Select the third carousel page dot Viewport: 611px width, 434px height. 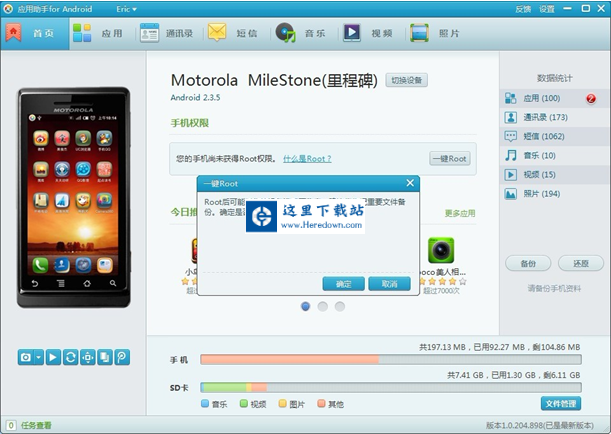click(340, 307)
